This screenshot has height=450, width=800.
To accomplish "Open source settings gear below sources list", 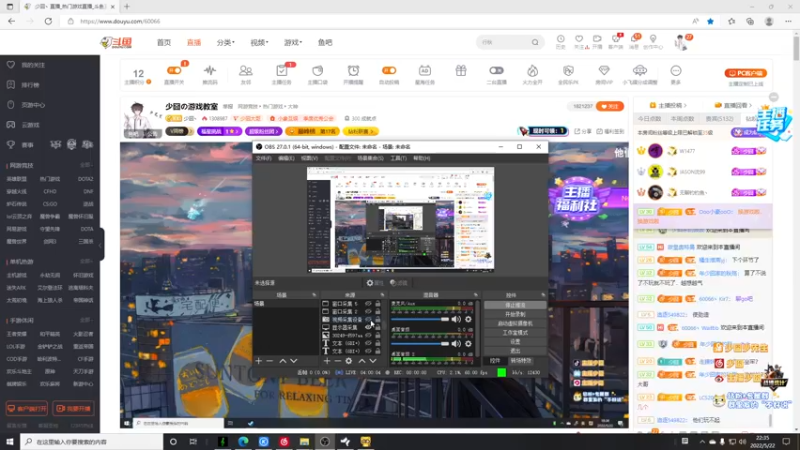I will point(349,361).
